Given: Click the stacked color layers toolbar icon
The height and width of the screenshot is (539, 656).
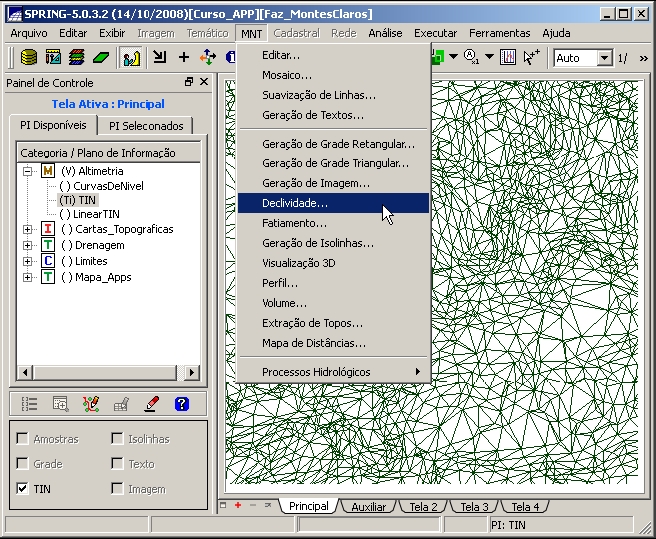Looking at the screenshot, I should pyautogui.click(x=76, y=58).
